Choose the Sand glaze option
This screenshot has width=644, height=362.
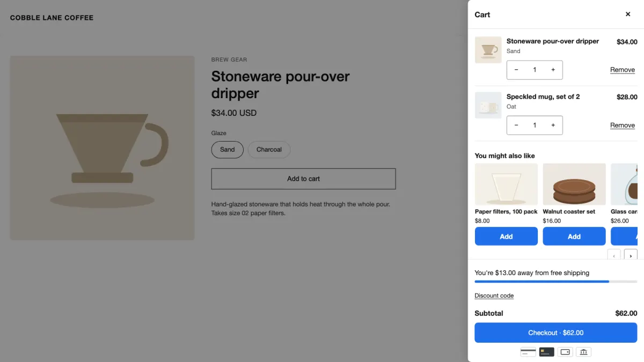pos(228,150)
